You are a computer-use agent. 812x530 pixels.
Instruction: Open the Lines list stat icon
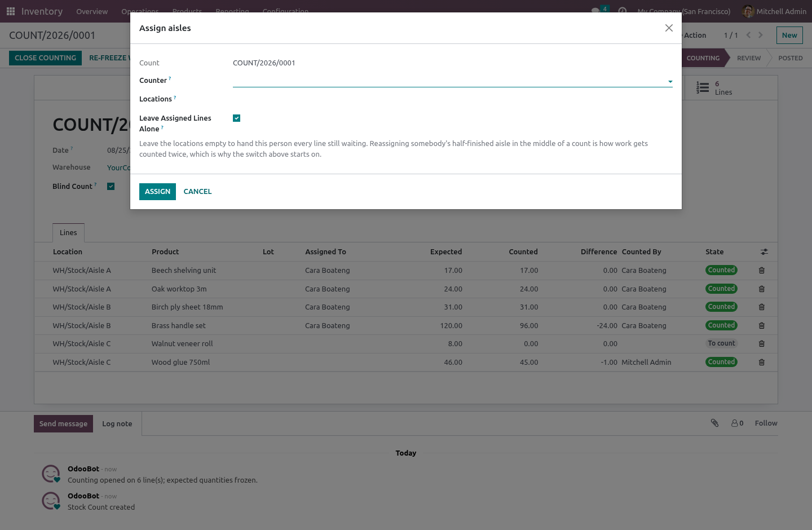click(703, 88)
